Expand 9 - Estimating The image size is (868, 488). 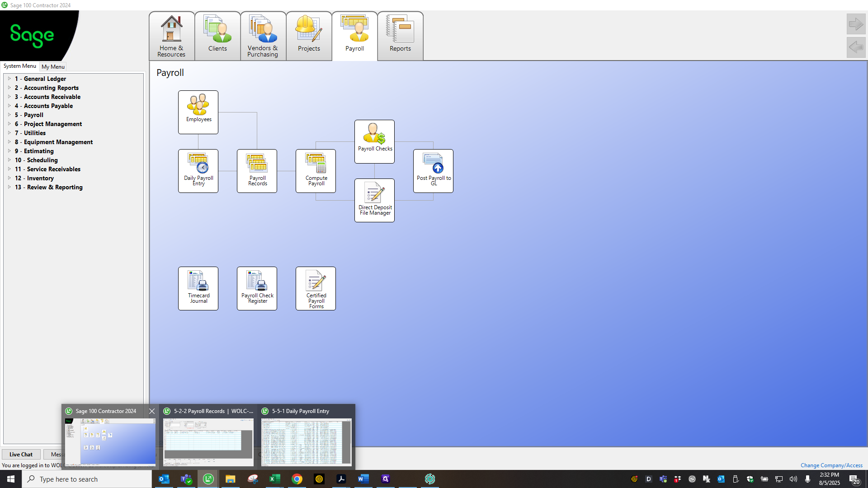tap(9, 151)
